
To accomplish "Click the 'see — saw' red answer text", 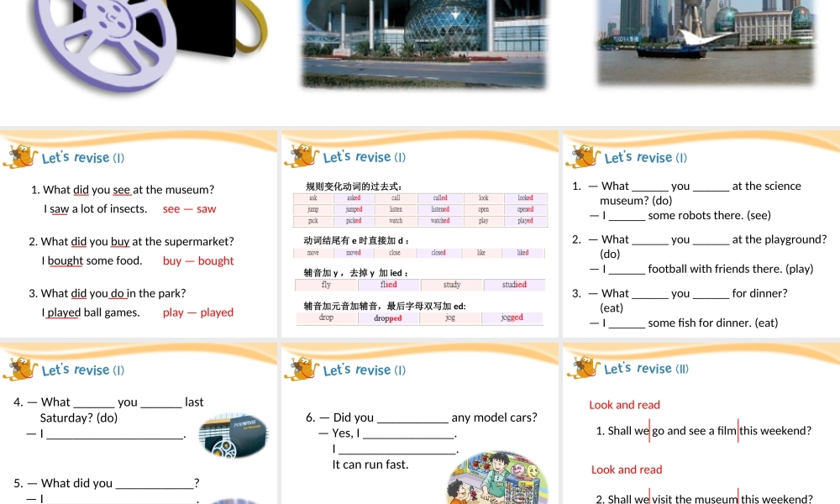I will pyautogui.click(x=189, y=208).
